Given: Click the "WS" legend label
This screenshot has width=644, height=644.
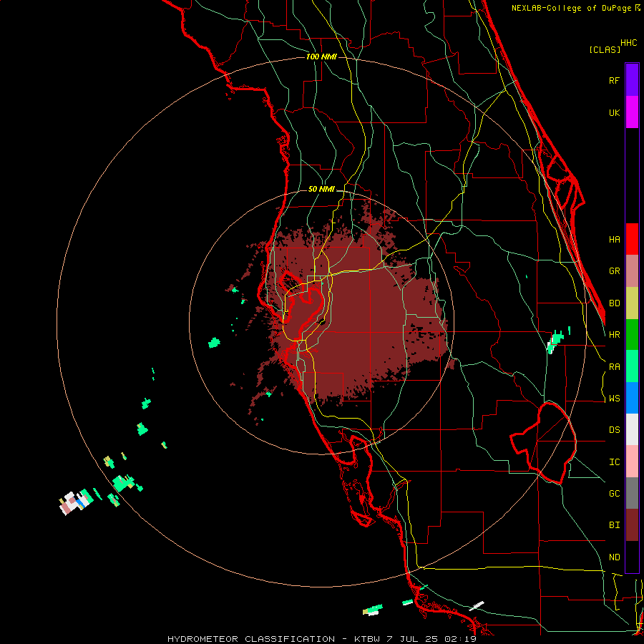Looking at the screenshot, I should 614,399.
